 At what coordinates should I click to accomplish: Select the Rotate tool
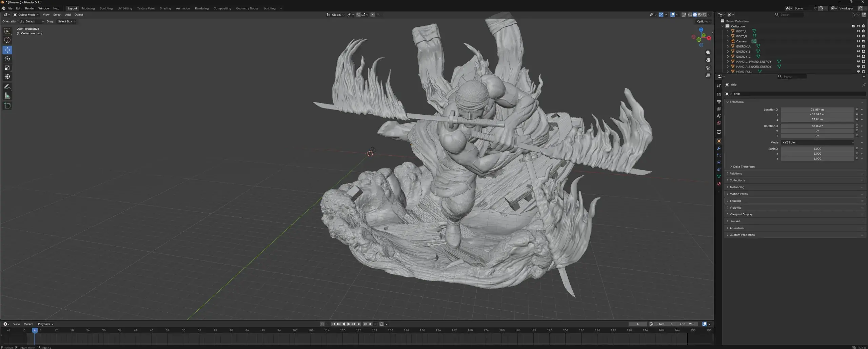tap(7, 59)
